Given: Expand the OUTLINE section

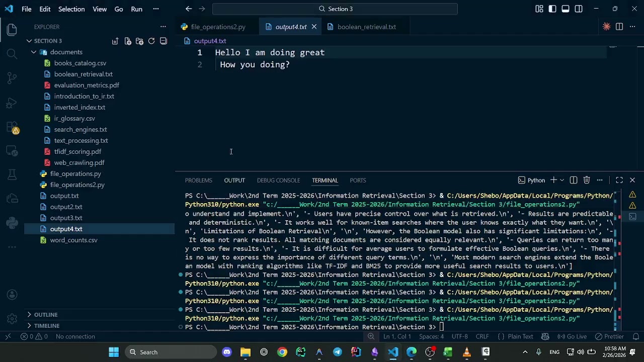Looking at the screenshot, I should [x=46, y=315].
